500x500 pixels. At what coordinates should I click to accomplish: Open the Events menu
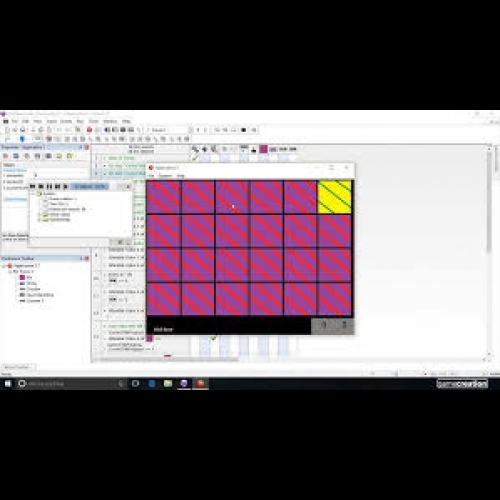coord(66,121)
